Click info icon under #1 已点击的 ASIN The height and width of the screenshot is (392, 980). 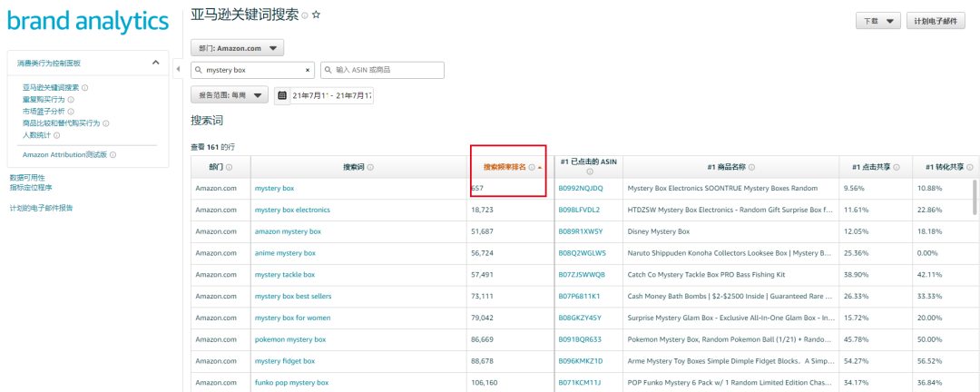coord(589,171)
